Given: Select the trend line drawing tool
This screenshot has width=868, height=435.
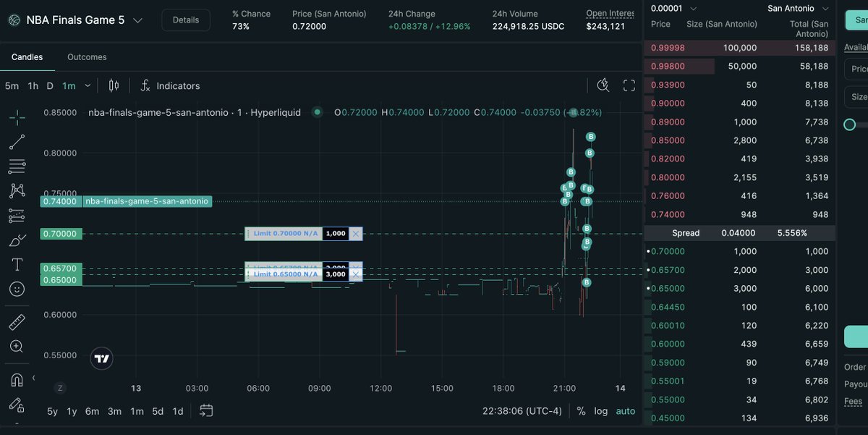Looking at the screenshot, I should click(x=17, y=142).
